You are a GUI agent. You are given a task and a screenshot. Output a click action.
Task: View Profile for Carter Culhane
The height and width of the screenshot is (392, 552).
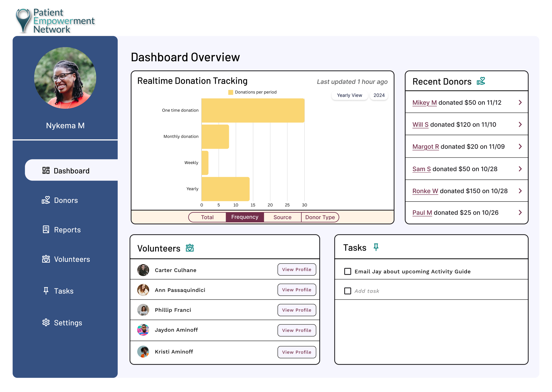297,269
